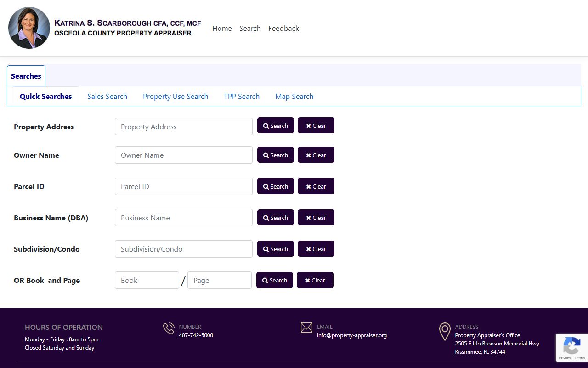Search by Subdivision/Condo
Viewport: 588px width, 368px height.
pos(276,249)
